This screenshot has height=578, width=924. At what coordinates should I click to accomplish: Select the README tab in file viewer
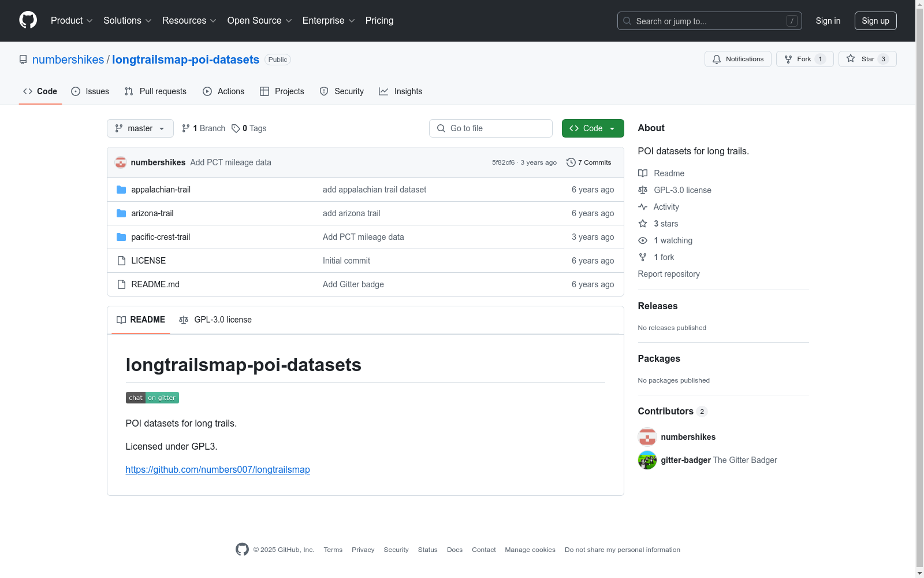pyautogui.click(x=141, y=320)
